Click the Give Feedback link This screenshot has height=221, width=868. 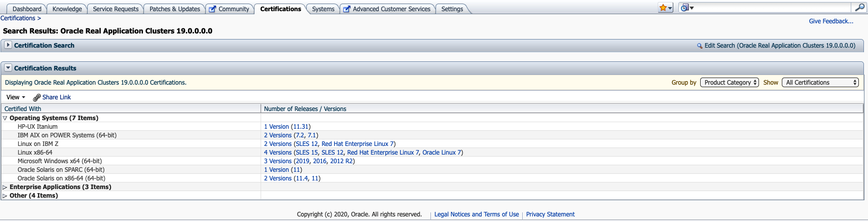[831, 21]
